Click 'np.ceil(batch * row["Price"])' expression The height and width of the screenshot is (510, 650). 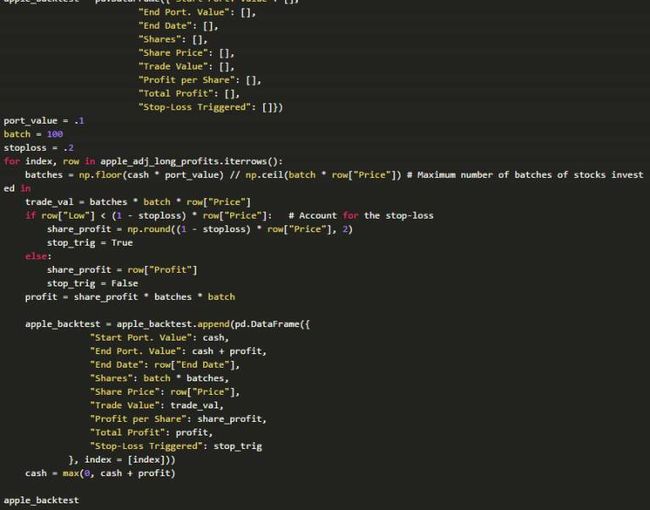coord(323,175)
